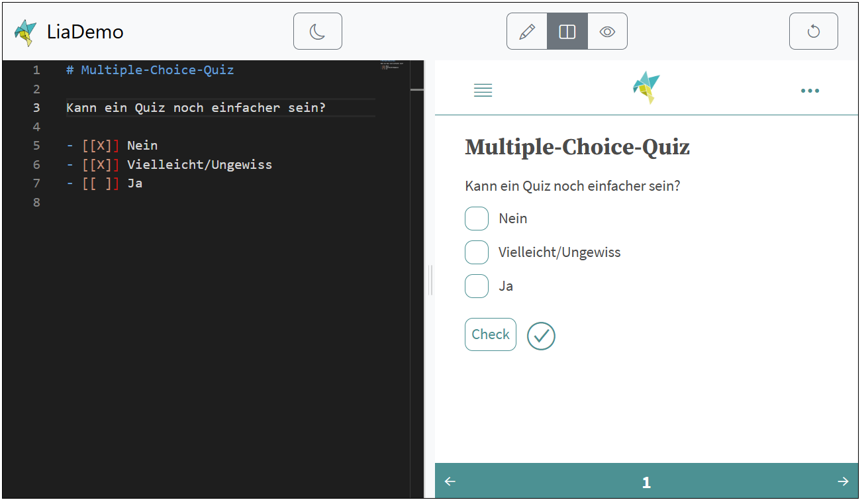
Task: Place the cursor on editor line 3 text
Action: [x=196, y=108]
